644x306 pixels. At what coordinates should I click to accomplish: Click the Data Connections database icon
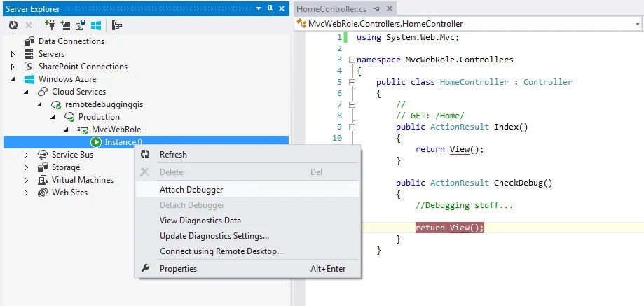(29, 41)
